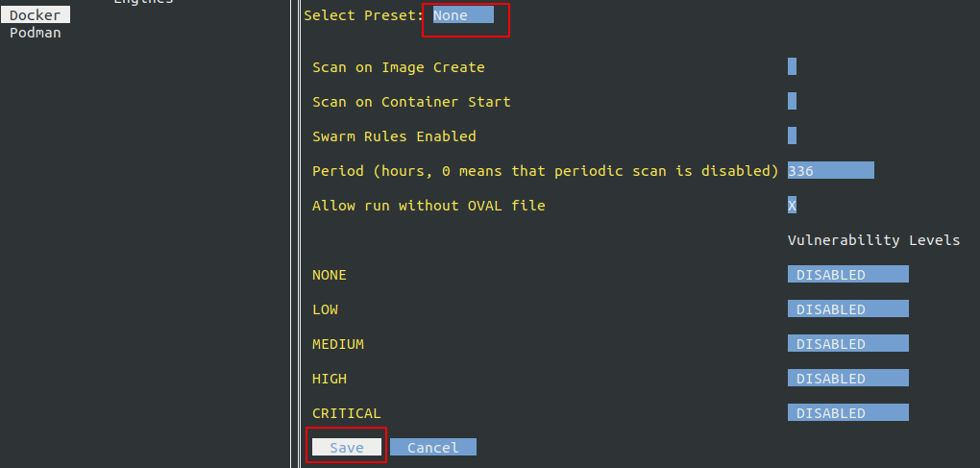Click the Period hours field showing 336
980x468 pixels.
pos(830,171)
